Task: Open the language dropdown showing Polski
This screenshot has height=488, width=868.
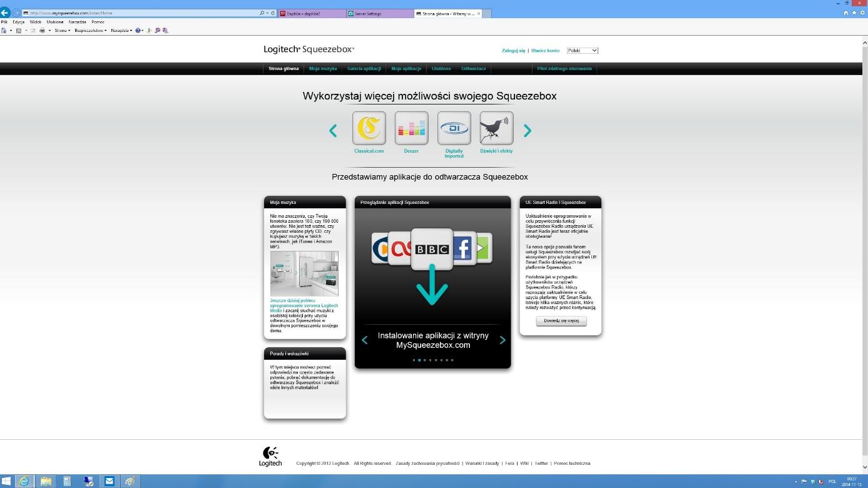Action: click(583, 51)
